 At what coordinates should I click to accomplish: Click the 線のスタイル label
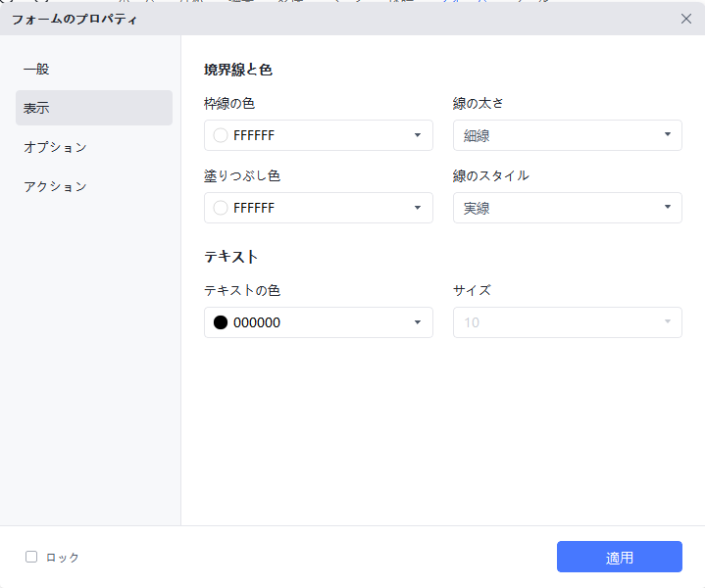coord(491,175)
